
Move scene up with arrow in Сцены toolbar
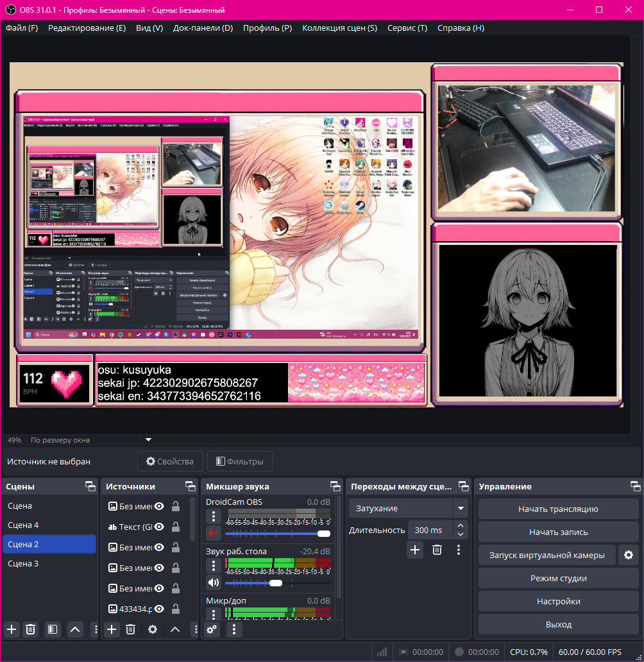[75, 629]
